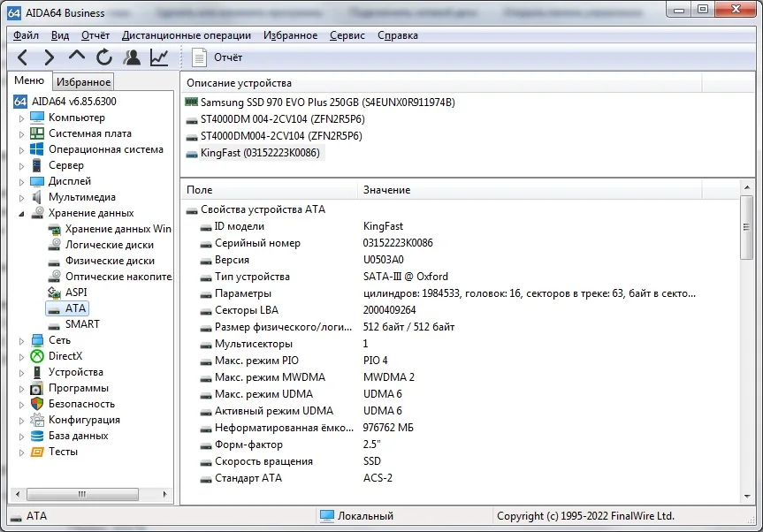Select the ATA tree item
Screen dimensions: 763x532
68,308
